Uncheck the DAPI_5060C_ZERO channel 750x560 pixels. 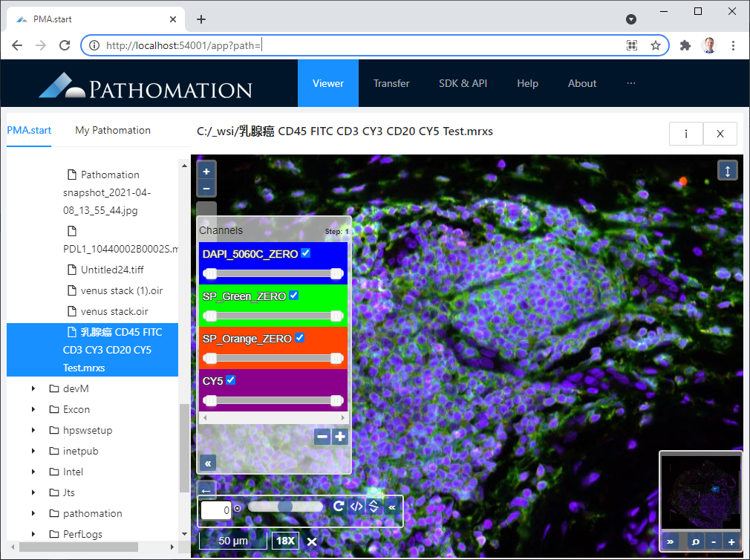[306, 253]
